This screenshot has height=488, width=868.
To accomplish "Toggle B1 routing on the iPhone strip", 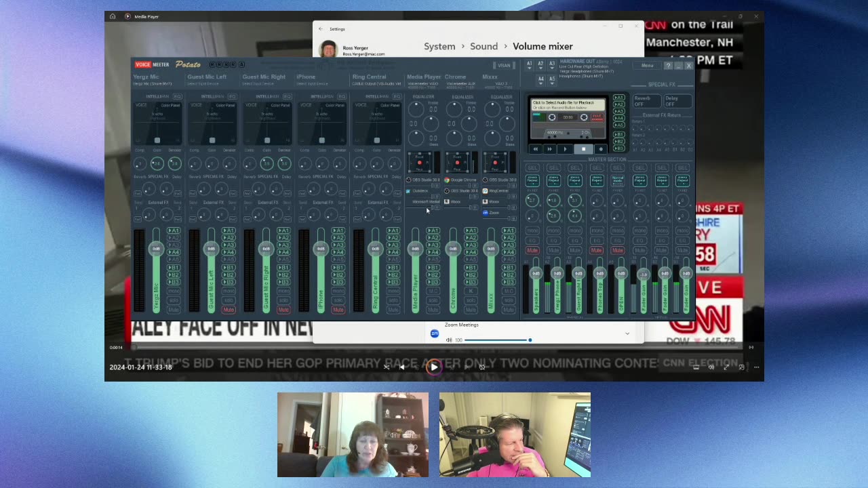I will click(338, 268).
